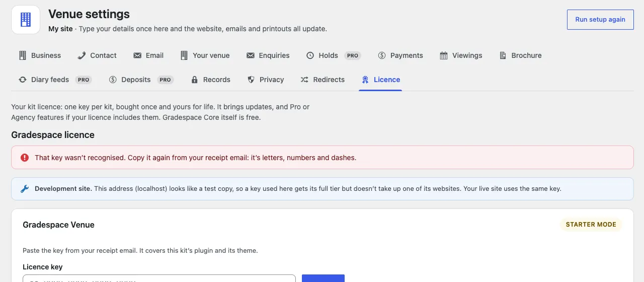Image resolution: width=644 pixels, height=282 pixels.
Task: Click the document icon beside Brochure
Action: coord(503,55)
